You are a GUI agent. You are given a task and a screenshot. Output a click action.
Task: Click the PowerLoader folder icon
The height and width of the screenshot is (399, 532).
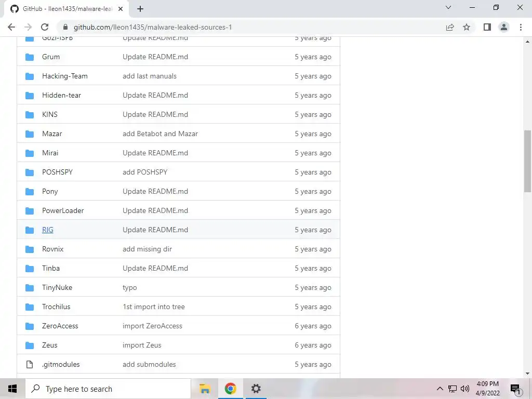30,211
